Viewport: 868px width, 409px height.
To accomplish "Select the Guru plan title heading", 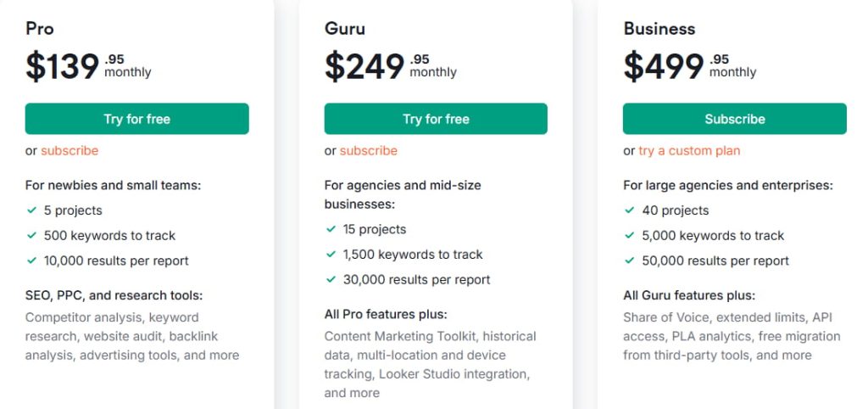I will (x=345, y=28).
